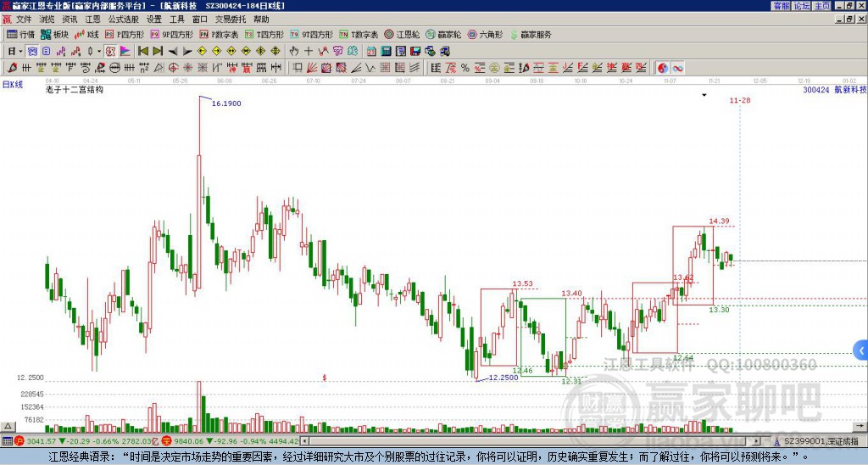Click the infinity loop icon
The width and height of the screenshot is (868, 465).
pos(678,68)
